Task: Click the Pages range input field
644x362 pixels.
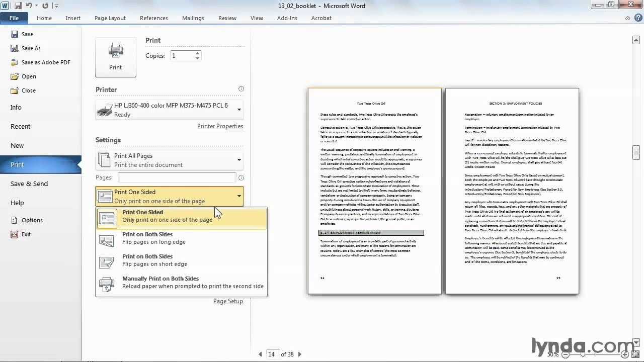Action: (177, 177)
